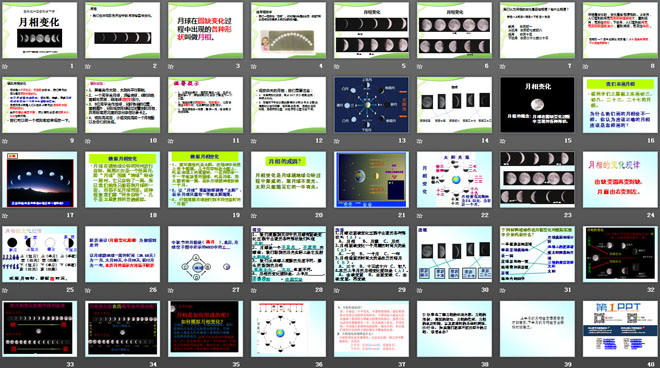Select slide 13 dark blue moon orbit diagram
This screenshot has width=660, height=368.
pos(371,105)
